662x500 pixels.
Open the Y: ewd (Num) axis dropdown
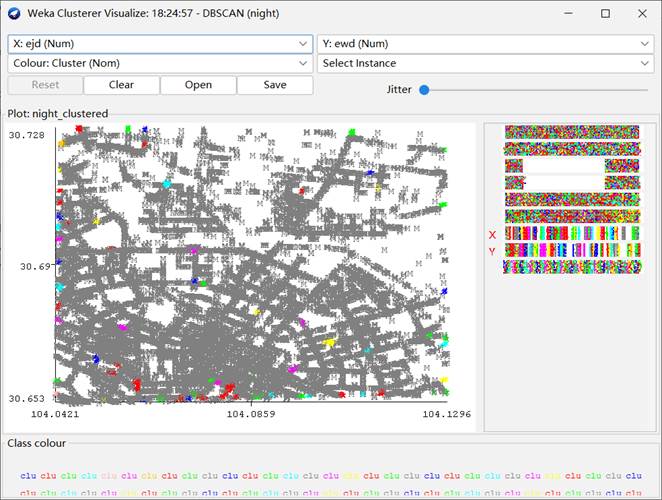pos(486,44)
